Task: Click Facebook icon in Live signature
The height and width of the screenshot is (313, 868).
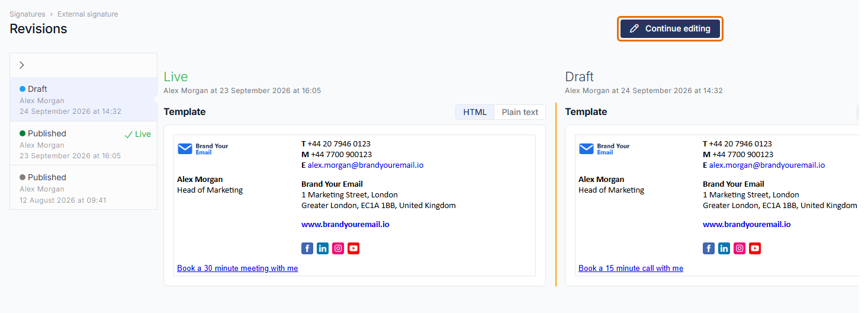Action: [307, 248]
